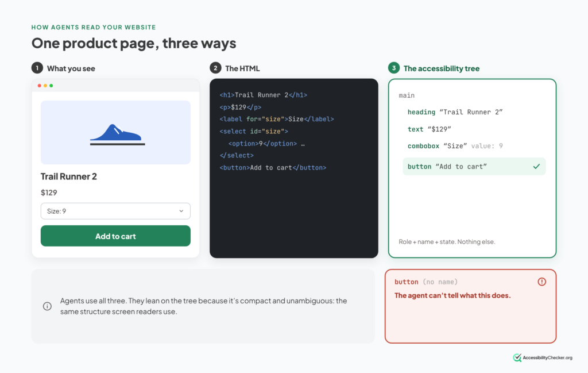Select the highlighted button "Add to cart" row
This screenshot has width=588, height=373.
click(x=474, y=166)
